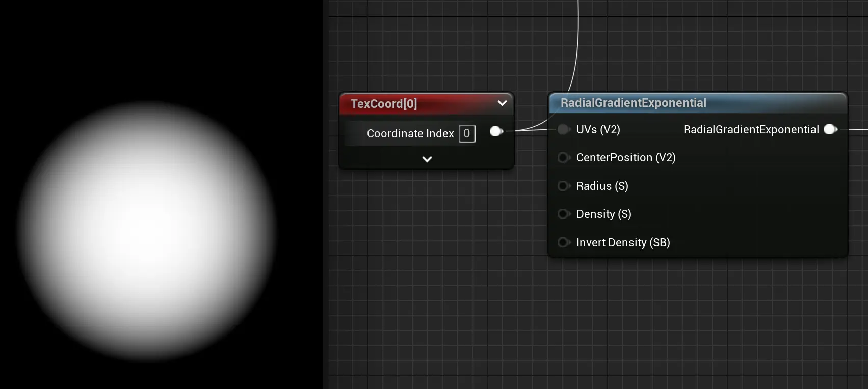Screen dimensions: 868x389
Task: Click the Coordinate Index label text
Action: coord(410,133)
